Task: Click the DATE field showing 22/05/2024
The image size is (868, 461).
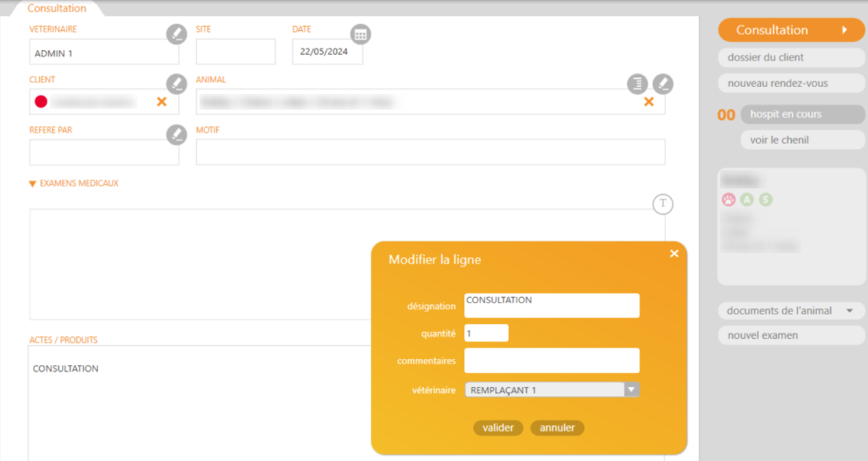Action: (327, 52)
